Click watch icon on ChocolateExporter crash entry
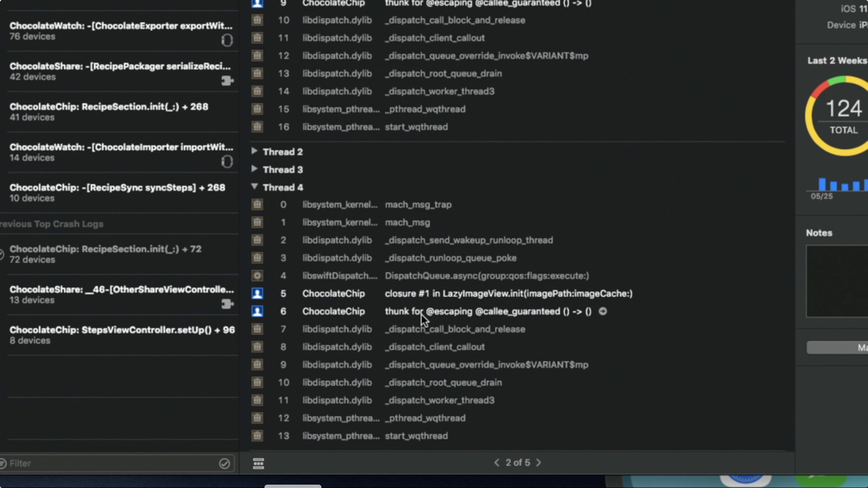 pos(227,40)
